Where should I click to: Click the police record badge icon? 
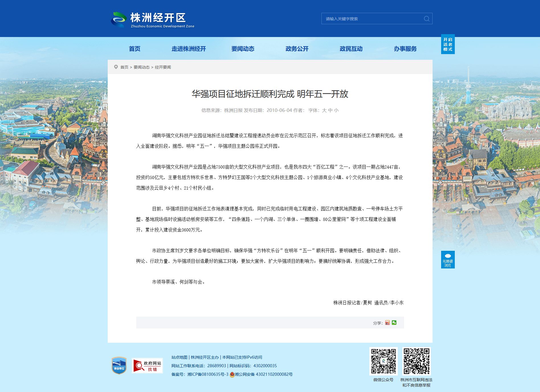click(232, 374)
